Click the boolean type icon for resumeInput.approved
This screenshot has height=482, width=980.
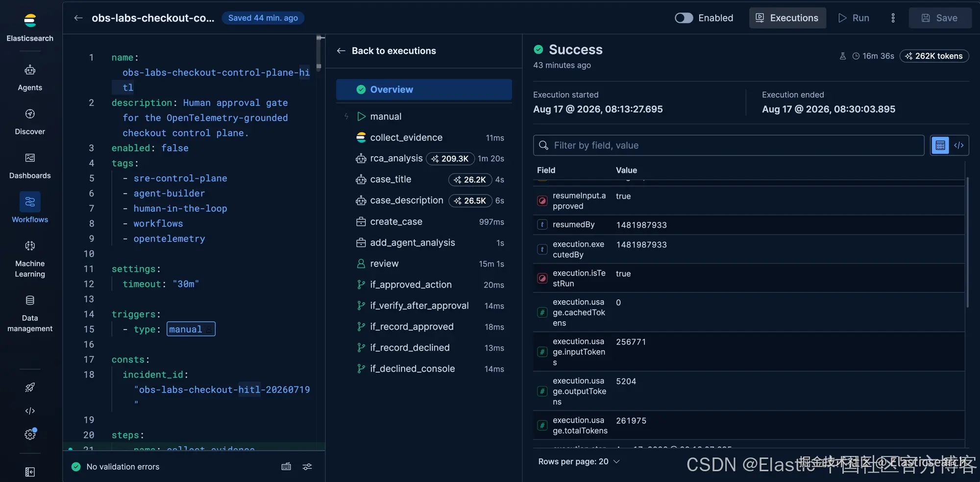point(542,201)
